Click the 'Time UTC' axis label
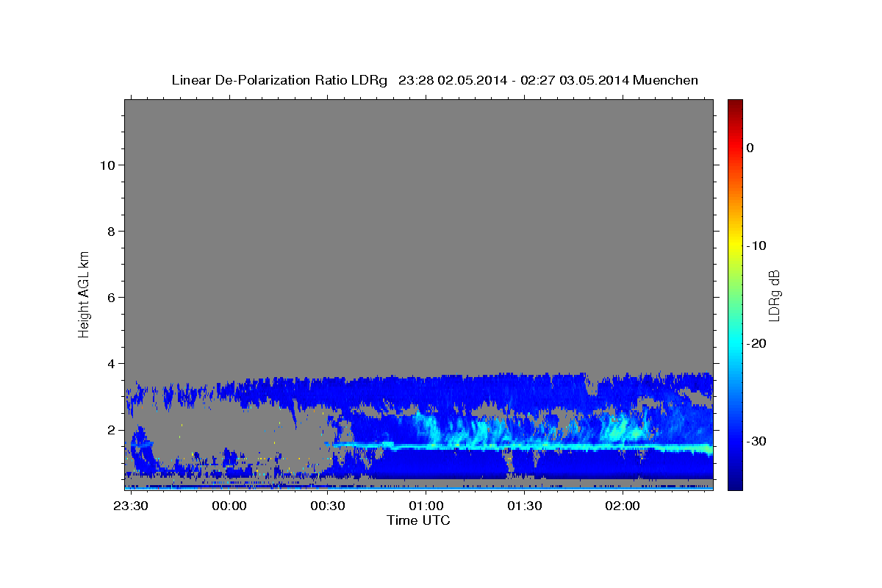The image size is (882, 588). [x=418, y=520]
